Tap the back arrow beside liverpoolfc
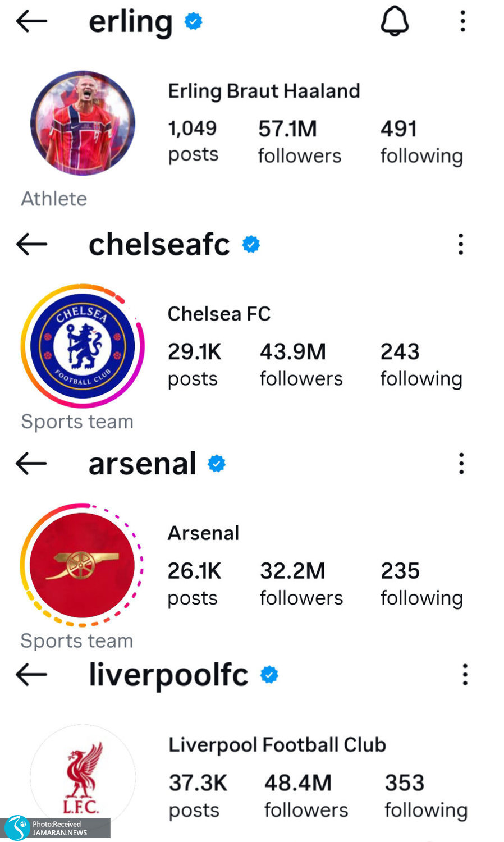This screenshot has width=504, height=842. [x=31, y=674]
